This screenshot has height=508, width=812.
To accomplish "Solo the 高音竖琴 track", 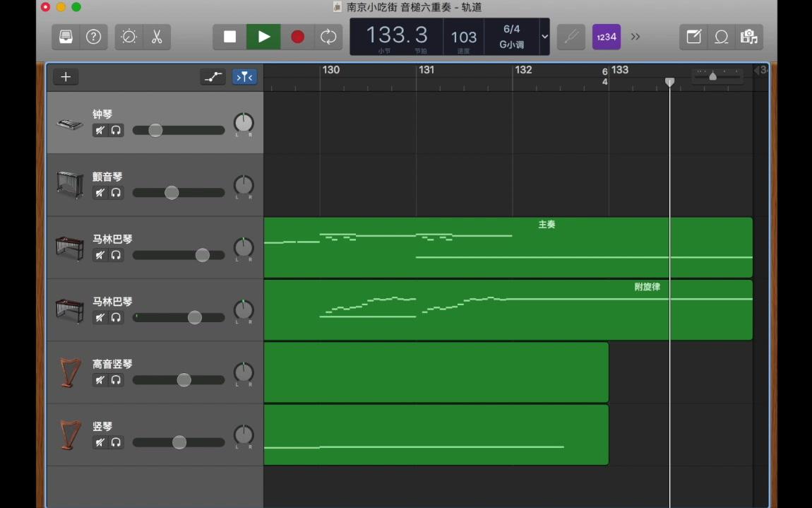I will 116,380.
